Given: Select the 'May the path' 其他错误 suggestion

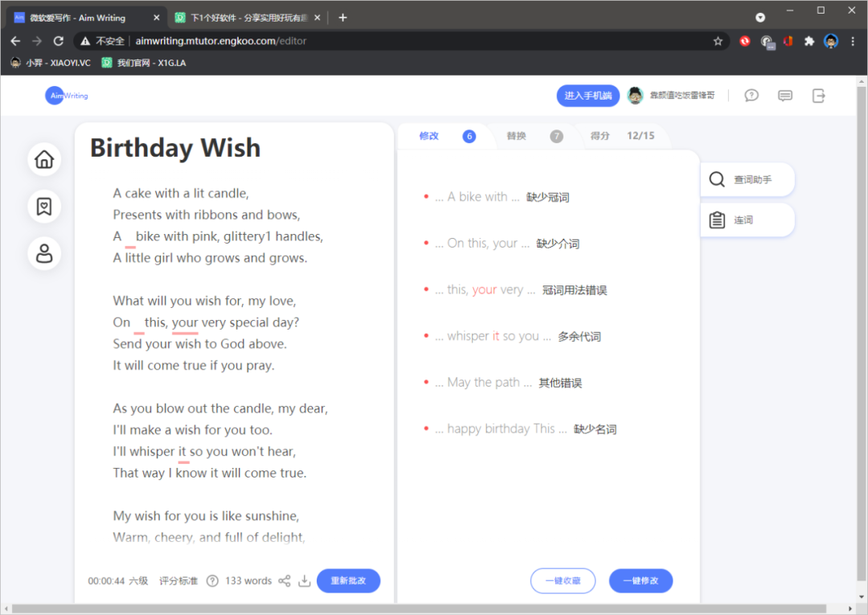Looking at the screenshot, I should 502,383.
